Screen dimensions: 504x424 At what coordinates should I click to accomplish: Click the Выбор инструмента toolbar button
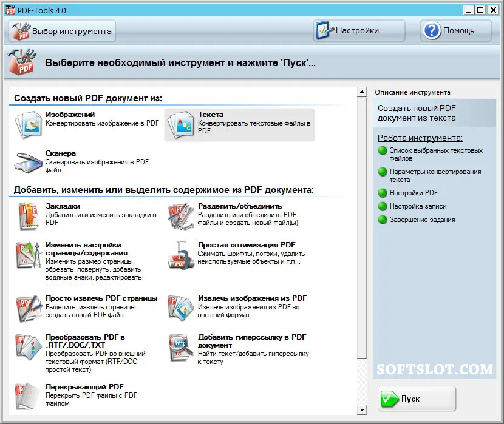coord(62,31)
